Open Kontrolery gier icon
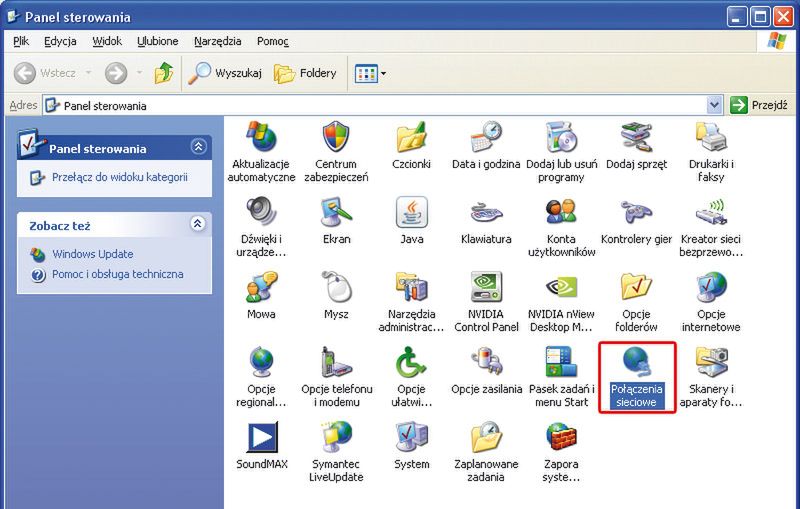The image size is (800, 509). pyautogui.click(x=636, y=220)
